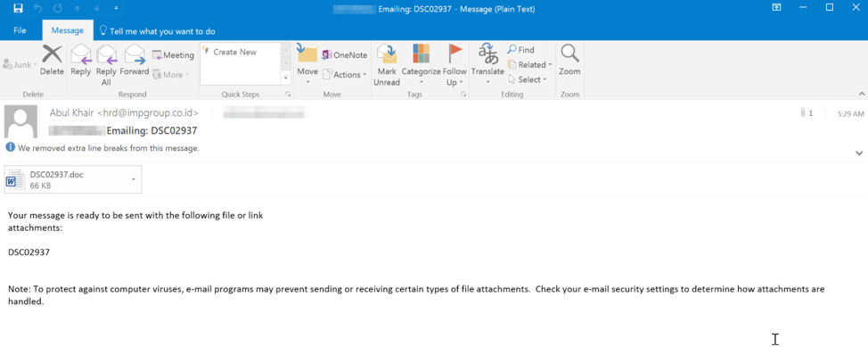The width and height of the screenshot is (868, 347).
Task: Reply to the sender
Action: 81,61
